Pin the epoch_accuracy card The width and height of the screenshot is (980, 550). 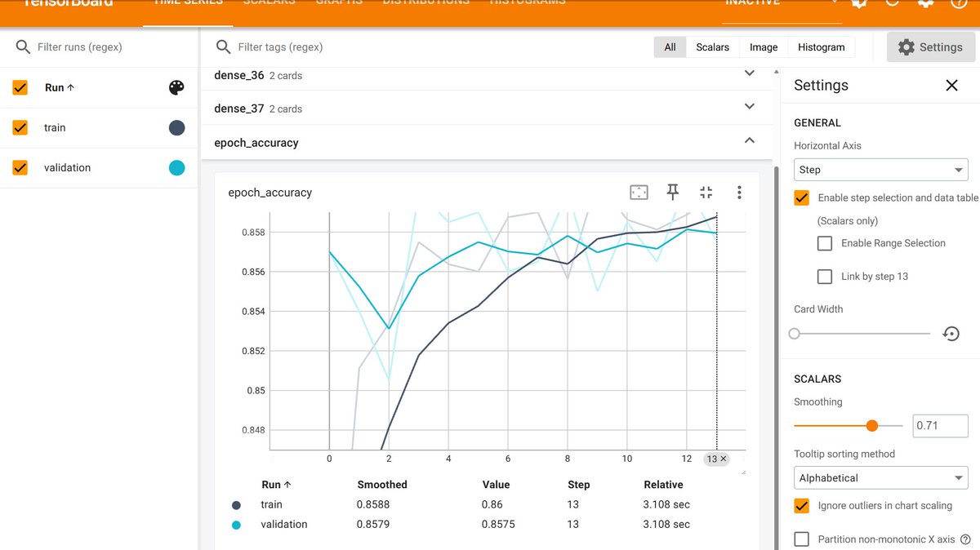(x=673, y=193)
